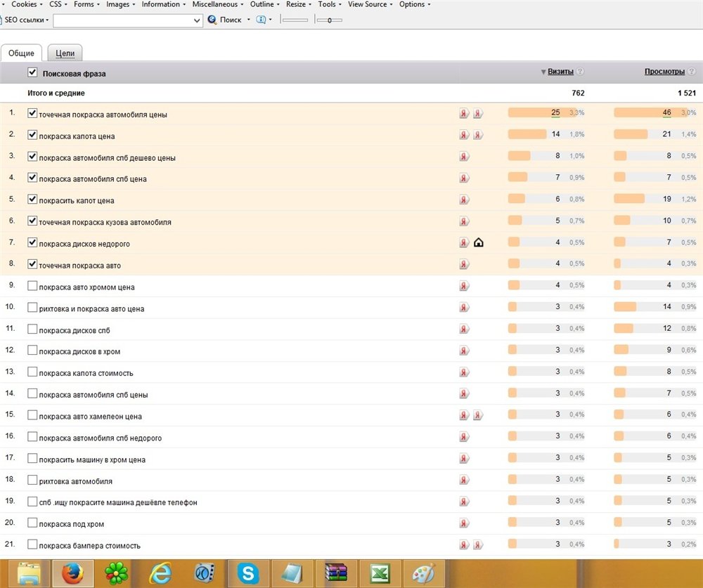Click the help icon next to Визиты
703x588 pixels.
pyautogui.click(x=581, y=72)
